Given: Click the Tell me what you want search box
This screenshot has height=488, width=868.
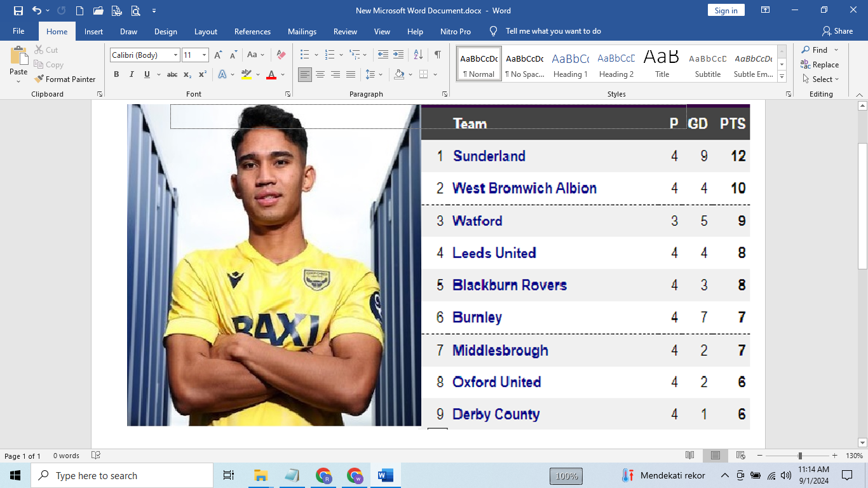Looking at the screenshot, I should [553, 31].
